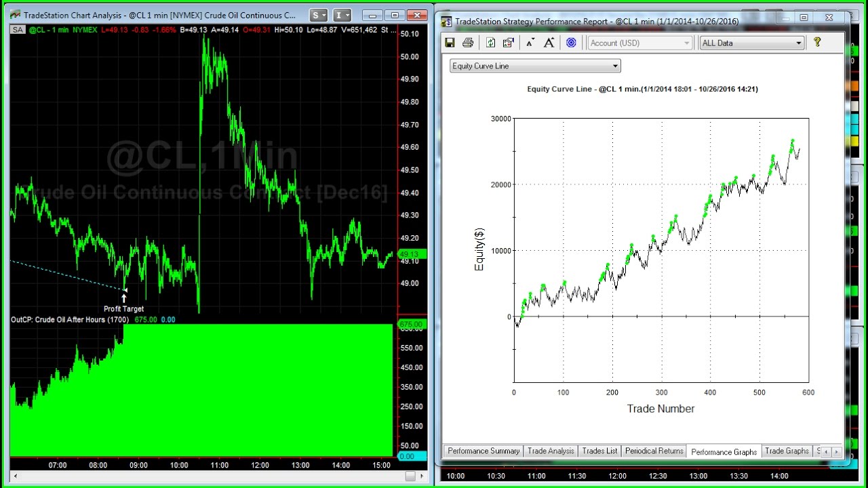Click the OutCP Crude Oil After Hours indicator label
The image size is (868, 488).
[x=71, y=320]
